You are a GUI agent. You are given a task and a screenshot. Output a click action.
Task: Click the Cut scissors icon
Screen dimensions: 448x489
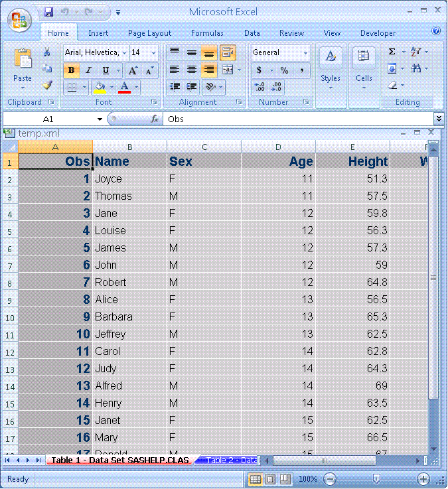(x=47, y=52)
